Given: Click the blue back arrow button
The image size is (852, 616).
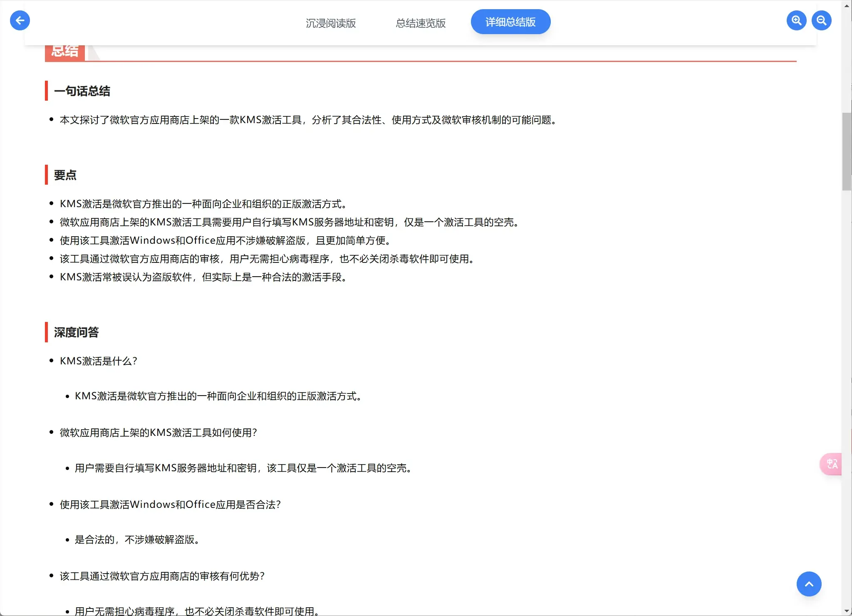Looking at the screenshot, I should [20, 20].
